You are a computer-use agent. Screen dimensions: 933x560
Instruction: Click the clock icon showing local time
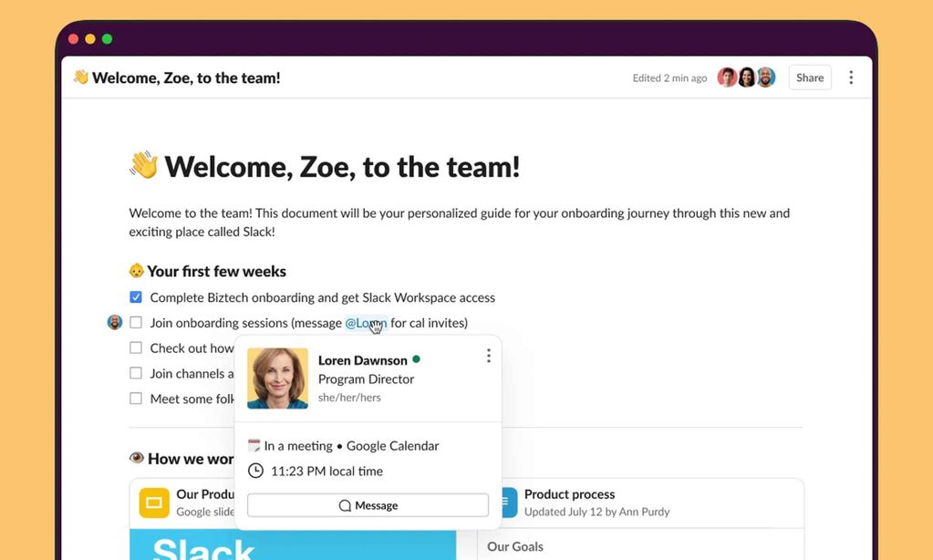tap(256, 471)
